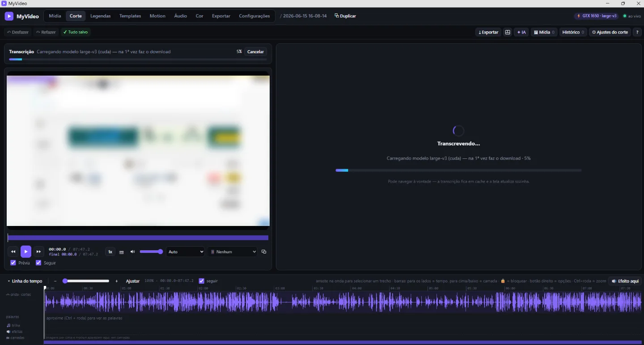This screenshot has height=345, width=644.
Task: Click the minus zoom-out icon on timeline
Action: (55, 281)
